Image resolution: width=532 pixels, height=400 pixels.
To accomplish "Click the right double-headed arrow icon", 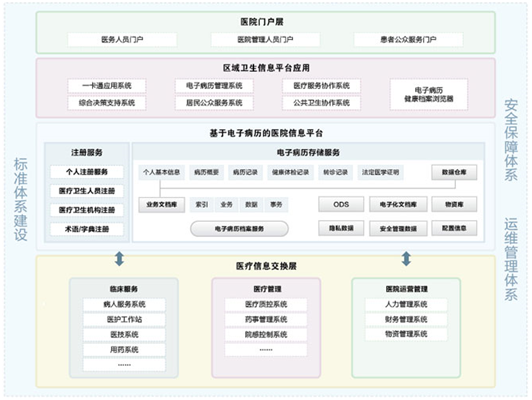I will point(406,259).
